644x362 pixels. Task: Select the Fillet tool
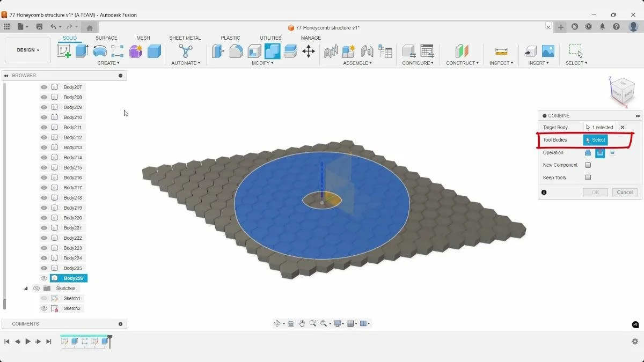[x=236, y=51]
